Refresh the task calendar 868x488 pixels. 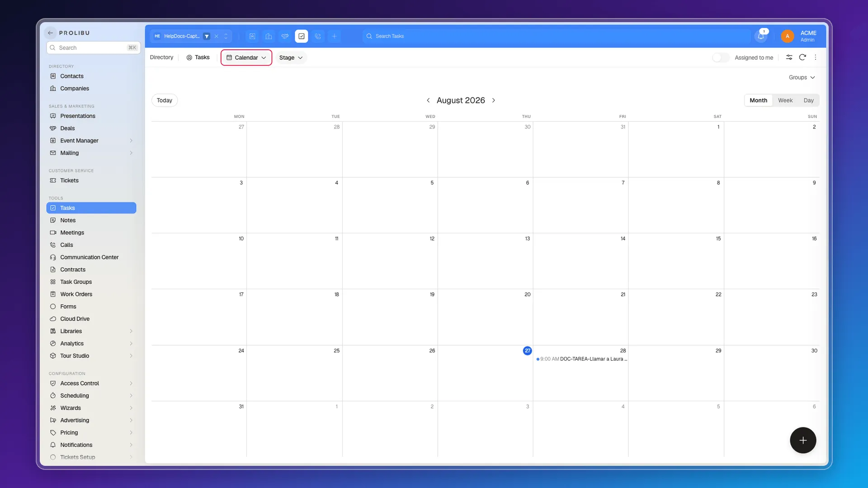(x=802, y=57)
